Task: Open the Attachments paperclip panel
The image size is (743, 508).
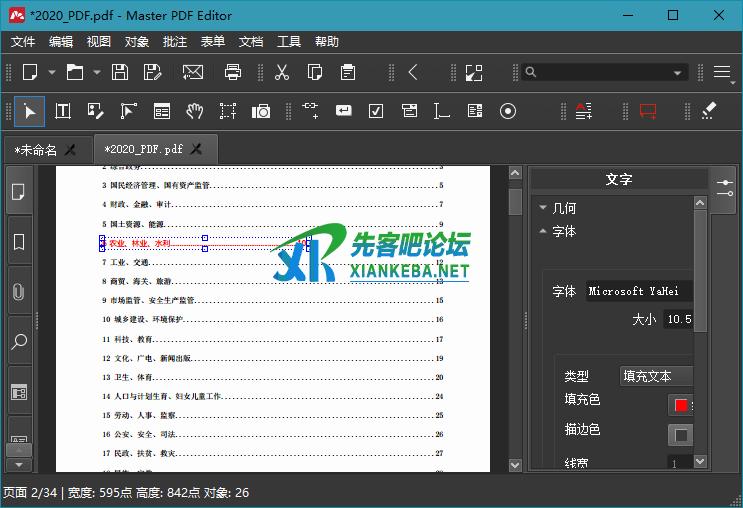Action: (18, 292)
